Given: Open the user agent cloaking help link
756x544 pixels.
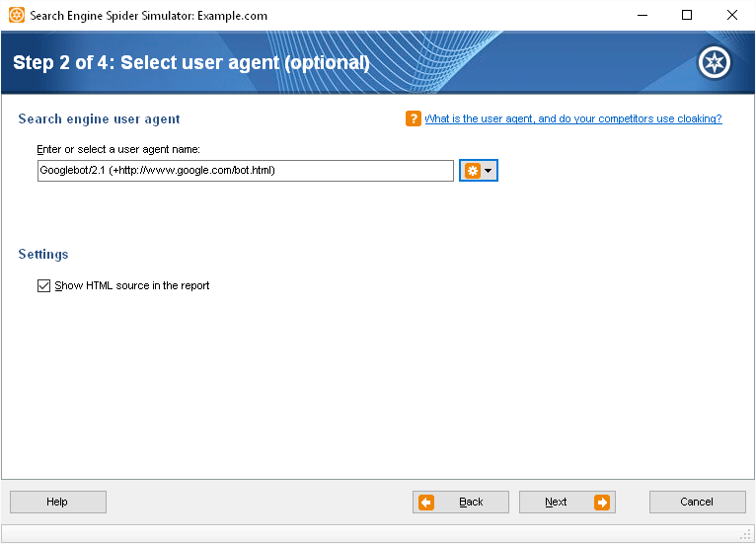Looking at the screenshot, I should [572, 118].
